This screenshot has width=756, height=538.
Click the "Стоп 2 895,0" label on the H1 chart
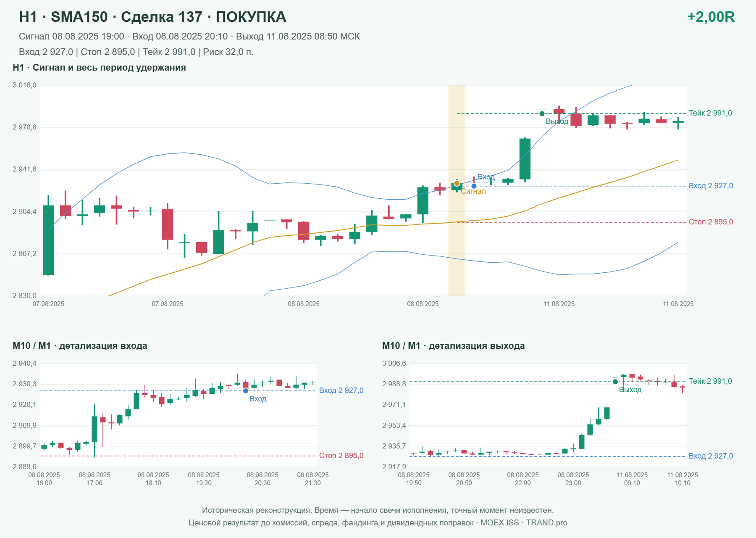pos(711,222)
